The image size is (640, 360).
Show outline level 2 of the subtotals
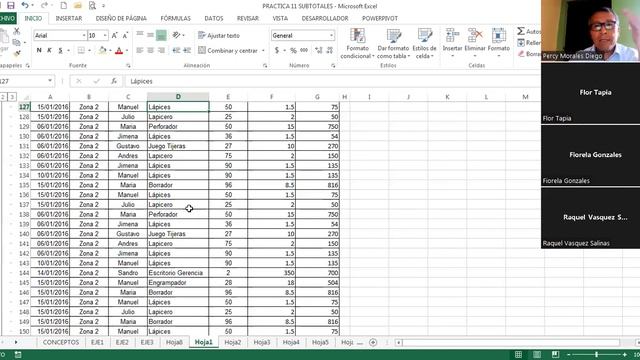click(x=3, y=97)
